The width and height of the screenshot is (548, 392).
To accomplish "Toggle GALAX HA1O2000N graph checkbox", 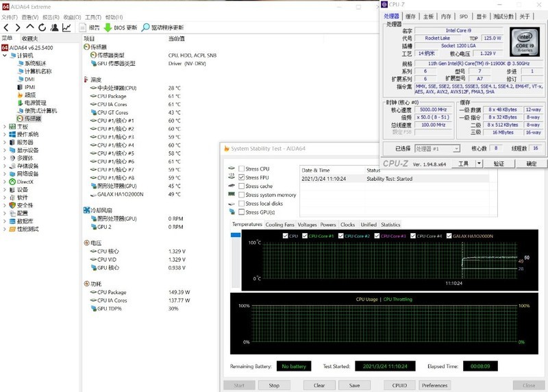I will click(x=449, y=236).
